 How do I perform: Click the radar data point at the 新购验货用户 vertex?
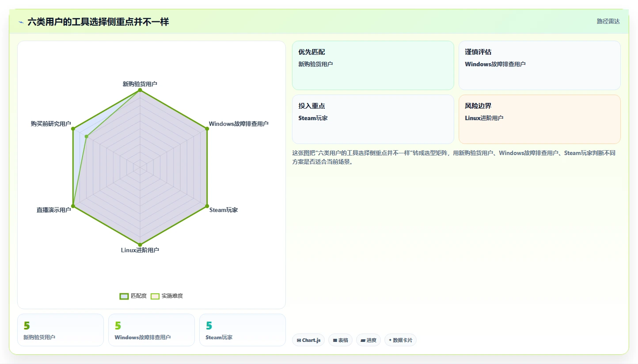tap(140, 90)
